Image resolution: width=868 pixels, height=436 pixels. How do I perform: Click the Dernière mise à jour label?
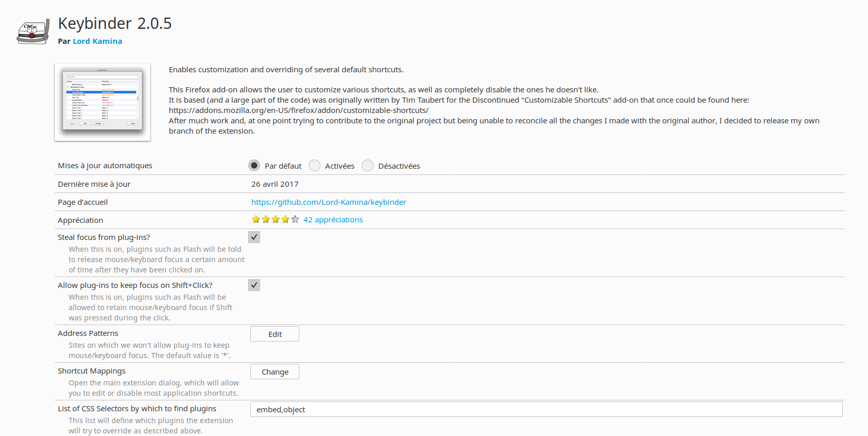(94, 184)
